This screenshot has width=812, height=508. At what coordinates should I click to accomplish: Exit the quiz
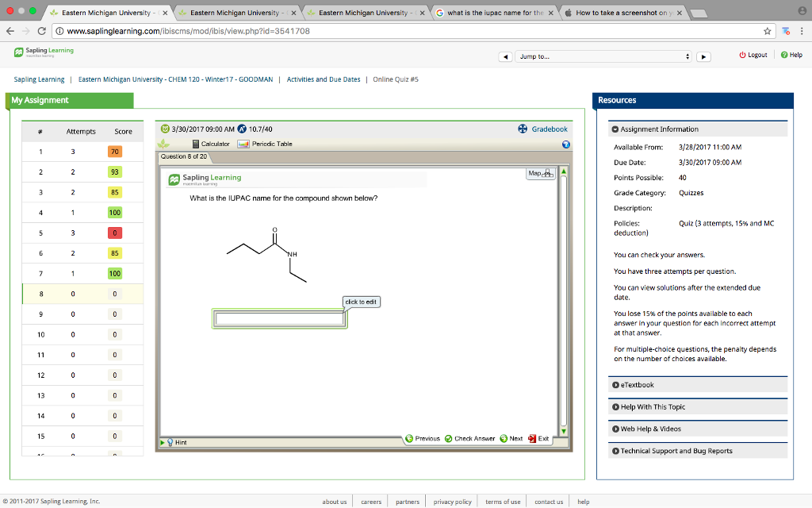tap(538, 438)
